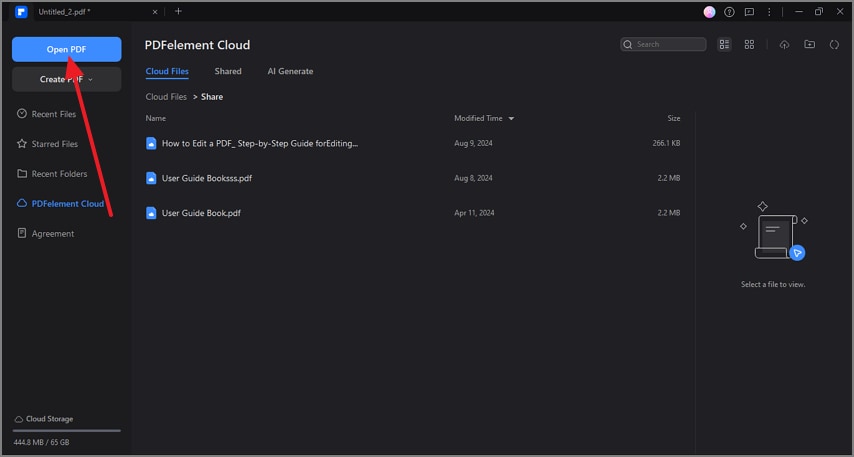Click the Search input field
The height and width of the screenshot is (457, 854).
pyautogui.click(x=663, y=44)
